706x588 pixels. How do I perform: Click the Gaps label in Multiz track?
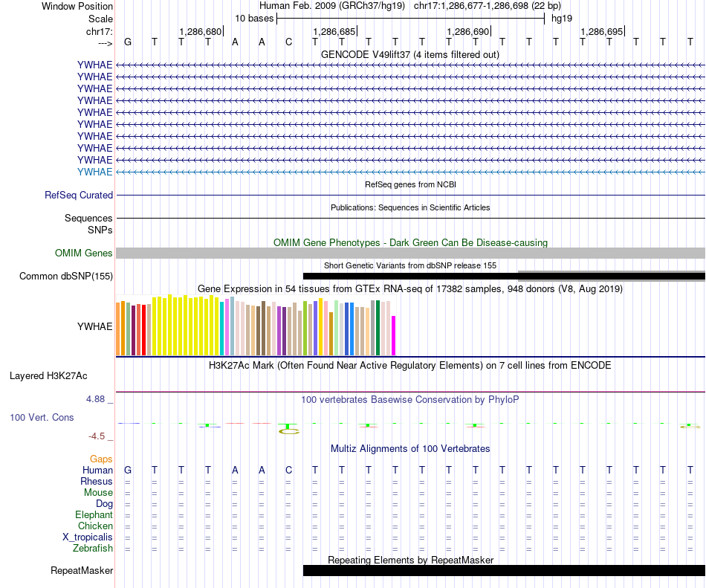[x=101, y=459]
